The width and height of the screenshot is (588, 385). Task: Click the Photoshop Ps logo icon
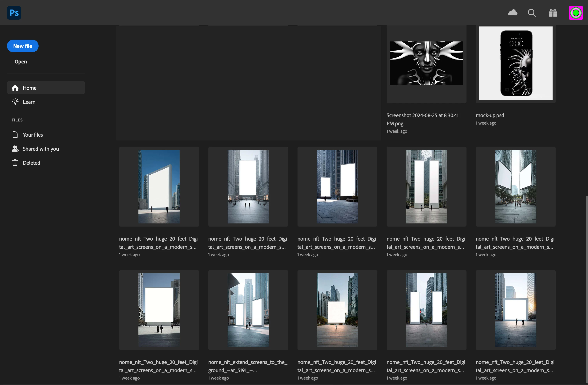pyautogui.click(x=14, y=13)
